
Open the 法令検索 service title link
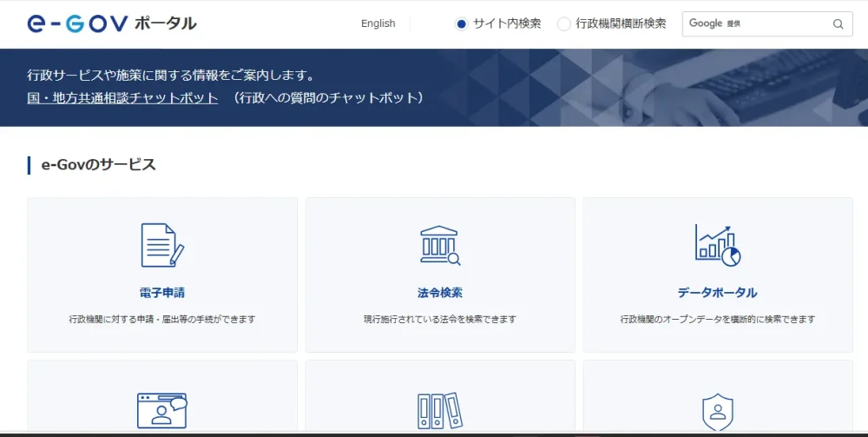pos(440,293)
